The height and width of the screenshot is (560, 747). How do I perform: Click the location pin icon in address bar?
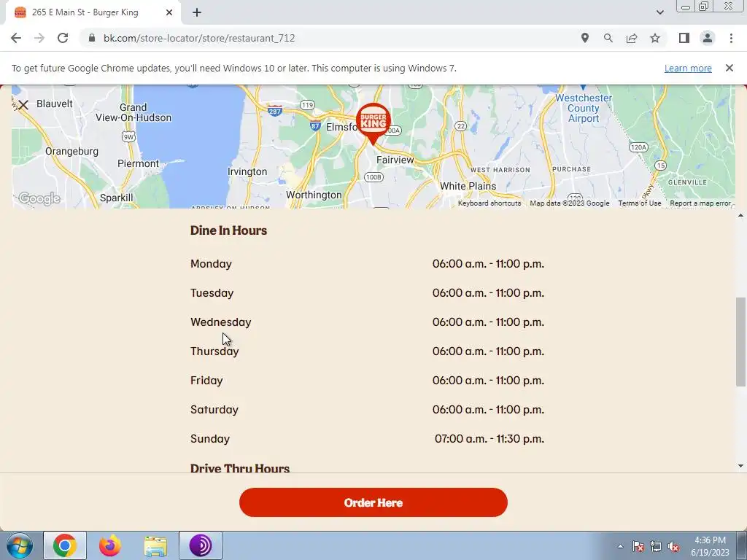click(x=584, y=38)
